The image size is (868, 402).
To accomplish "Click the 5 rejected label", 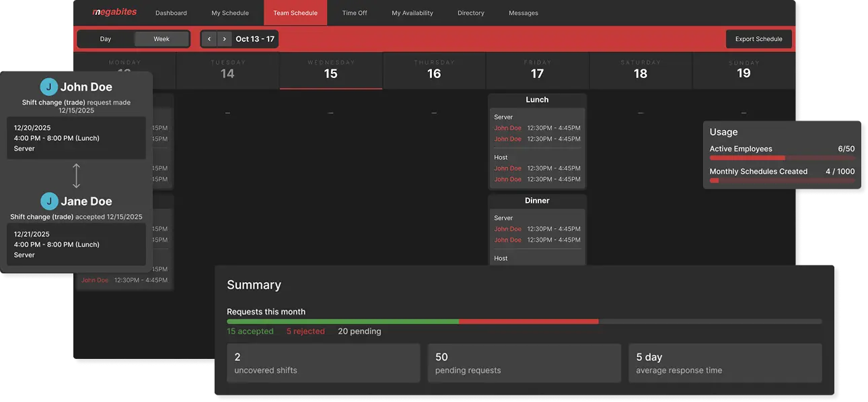I will pos(305,331).
